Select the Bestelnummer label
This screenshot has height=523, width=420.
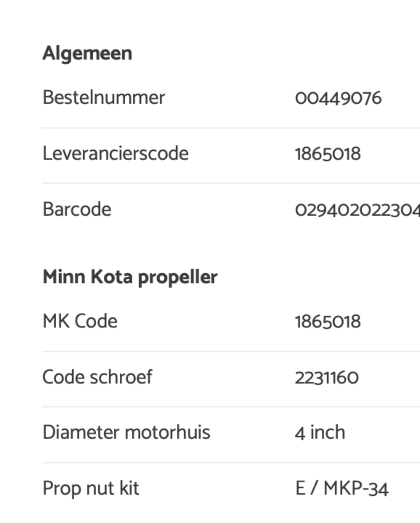coord(104,97)
